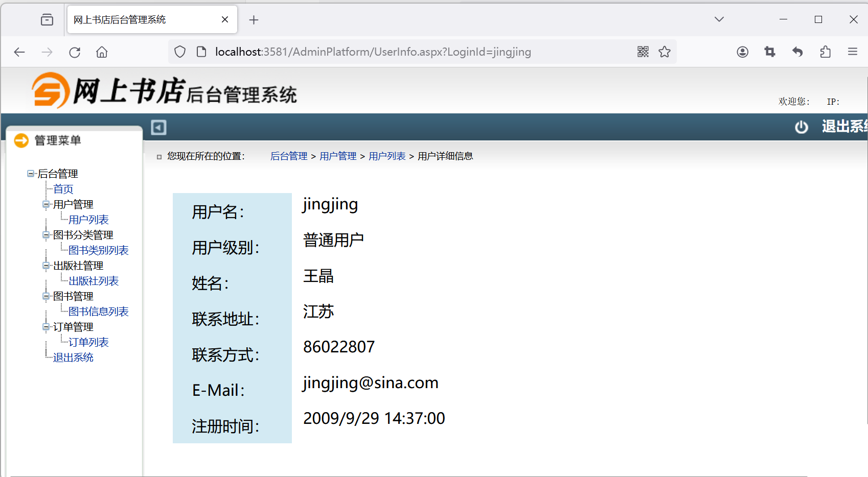This screenshot has height=477, width=868.
Task: Open the Firefox hamburger application menu
Action: tap(852, 52)
